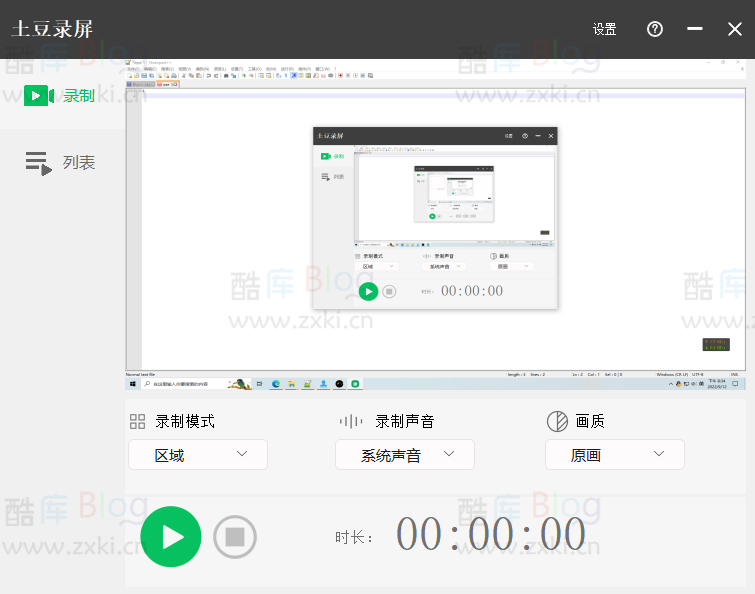Click the help question mark icon
The height and width of the screenshot is (594, 755).
pos(654,29)
